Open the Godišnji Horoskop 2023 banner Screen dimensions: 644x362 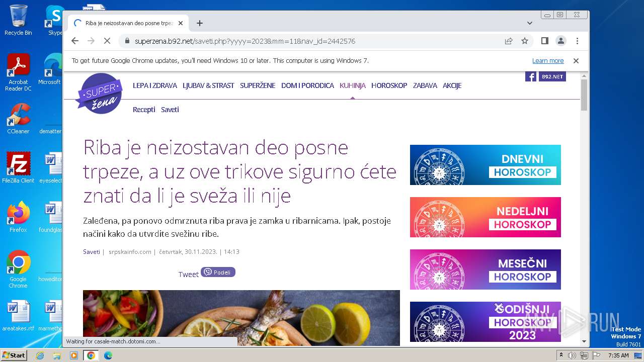pyautogui.click(x=486, y=322)
